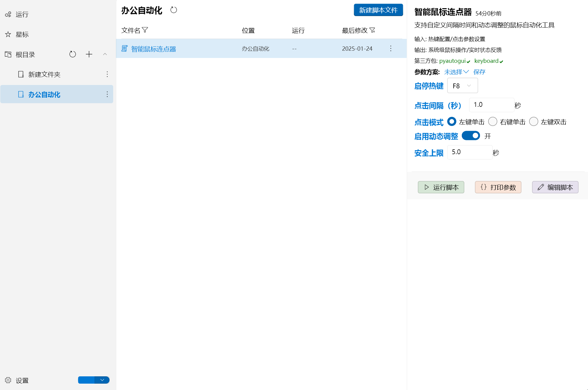Click the blue button beside 设置
The image size is (588, 390).
pyautogui.click(x=86, y=380)
